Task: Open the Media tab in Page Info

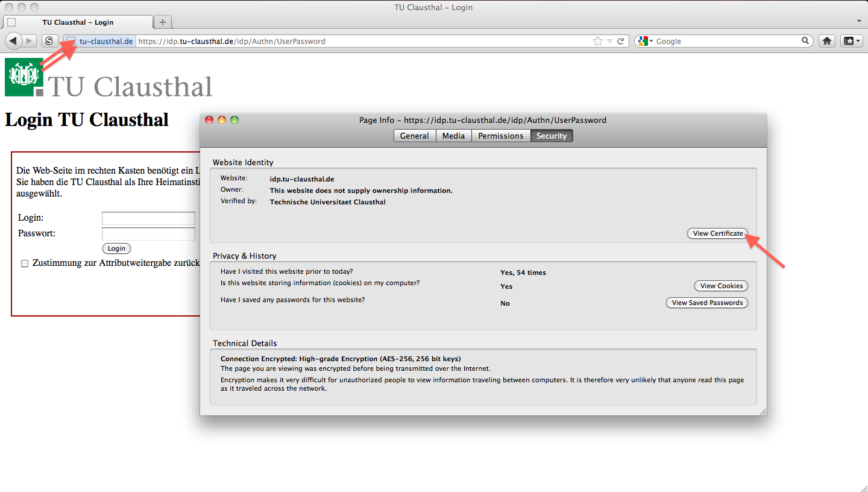Action: pyautogui.click(x=453, y=136)
